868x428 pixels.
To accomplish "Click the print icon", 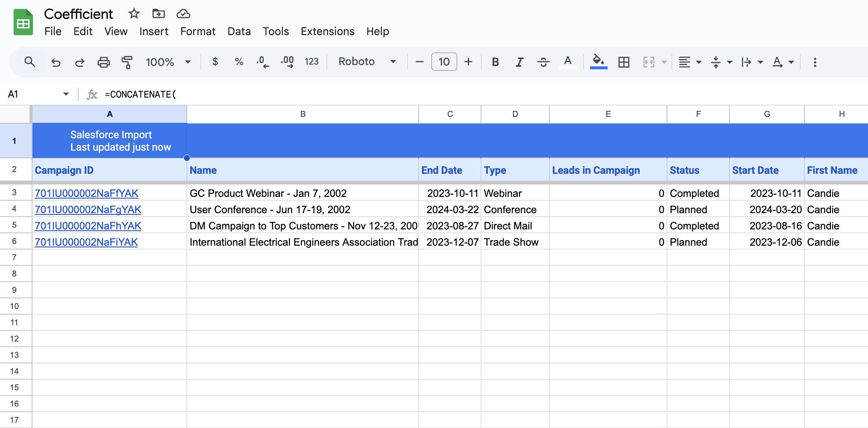I will click(x=103, y=62).
